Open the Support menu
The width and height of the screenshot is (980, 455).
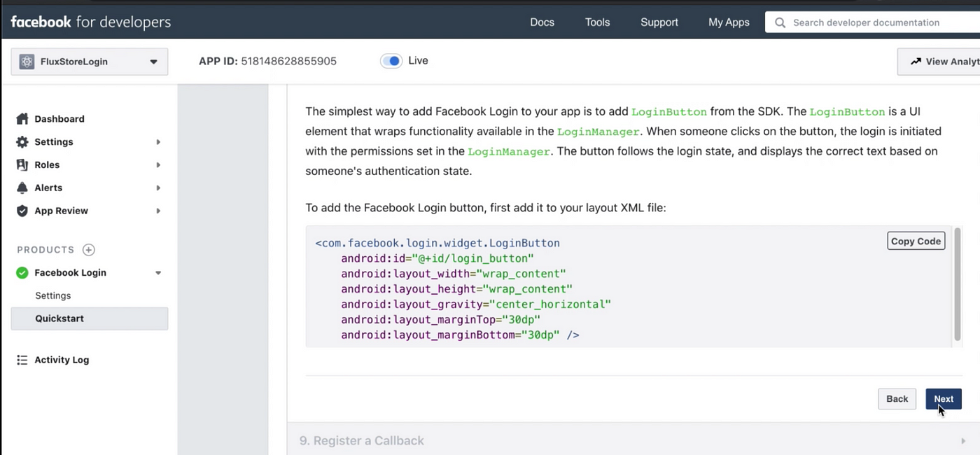659,22
